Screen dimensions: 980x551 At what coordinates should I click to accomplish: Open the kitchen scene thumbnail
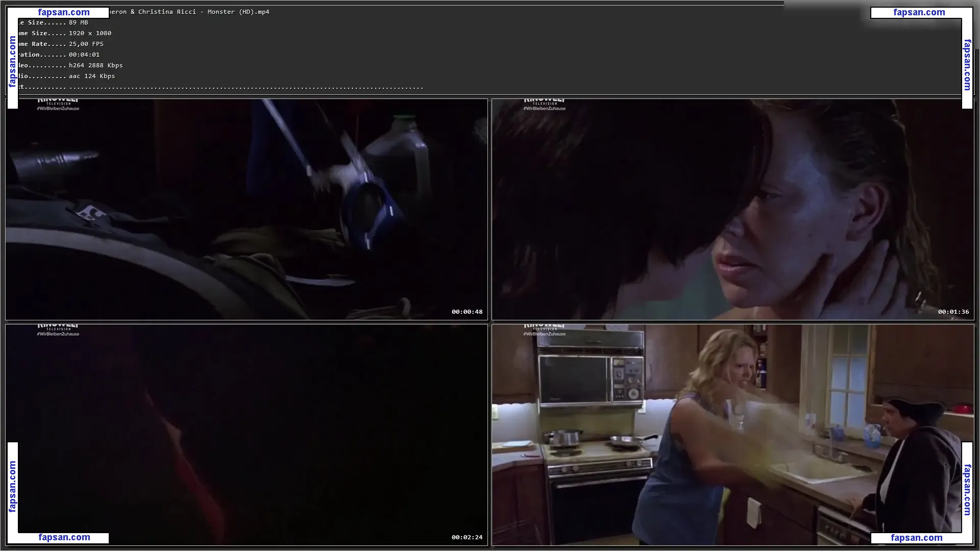(x=733, y=435)
